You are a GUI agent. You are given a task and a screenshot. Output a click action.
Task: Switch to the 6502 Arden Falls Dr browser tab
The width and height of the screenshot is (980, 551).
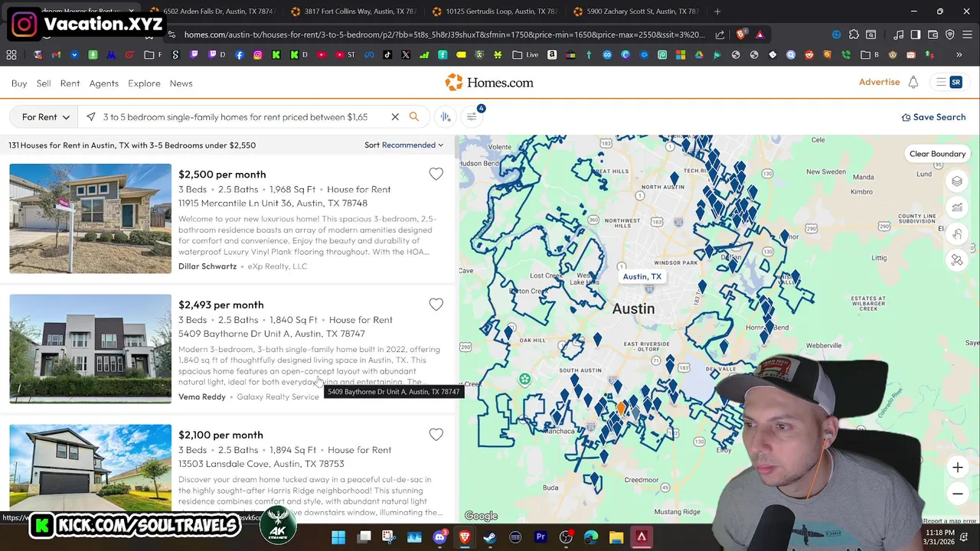point(211,11)
